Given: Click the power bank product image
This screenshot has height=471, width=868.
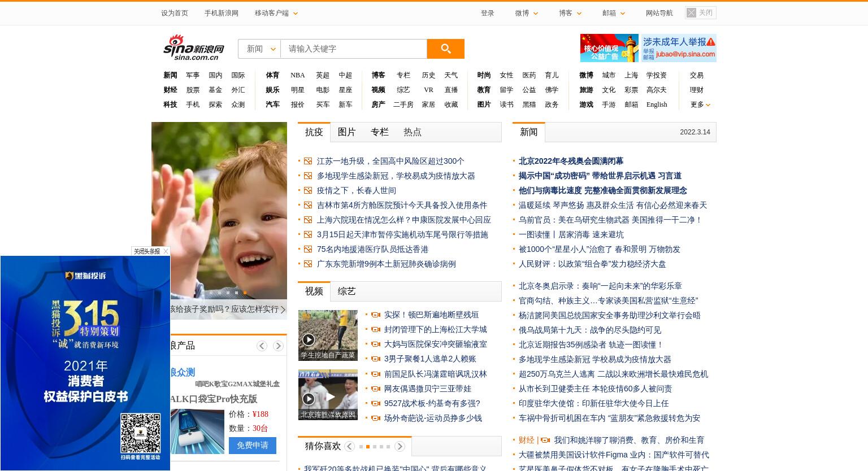Looking at the screenshot, I should (198, 431).
